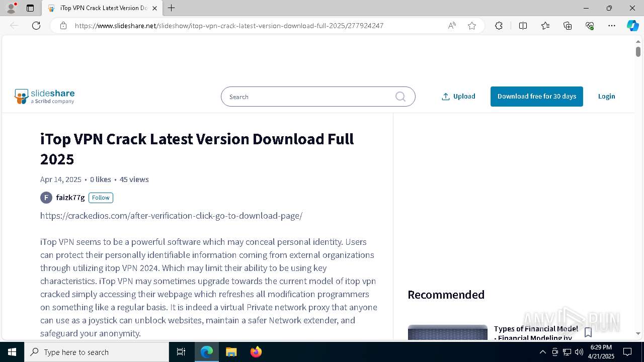Click the crackedios.com URL text
The height and width of the screenshot is (362, 644).
(171, 216)
